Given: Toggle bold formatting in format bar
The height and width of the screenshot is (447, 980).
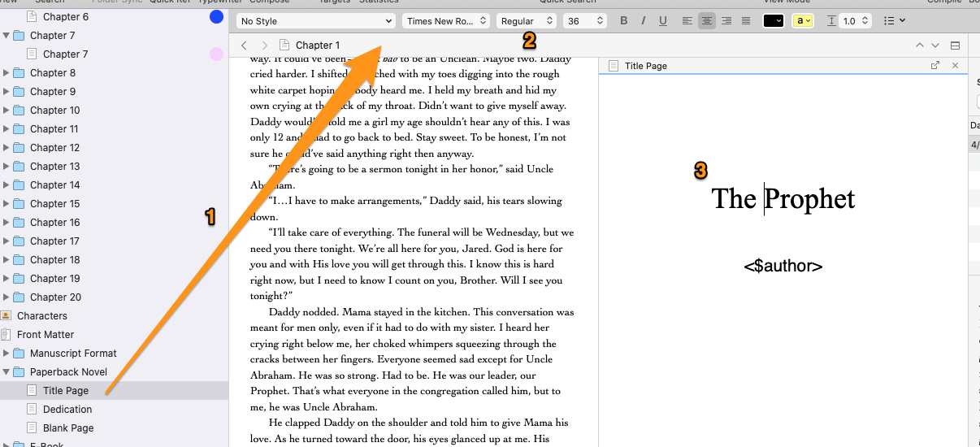Looking at the screenshot, I should point(624,21).
